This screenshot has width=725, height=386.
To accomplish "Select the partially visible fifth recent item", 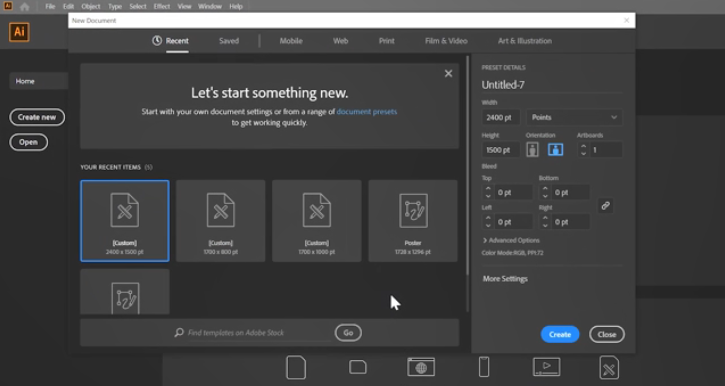I will pyautogui.click(x=125, y=292).
